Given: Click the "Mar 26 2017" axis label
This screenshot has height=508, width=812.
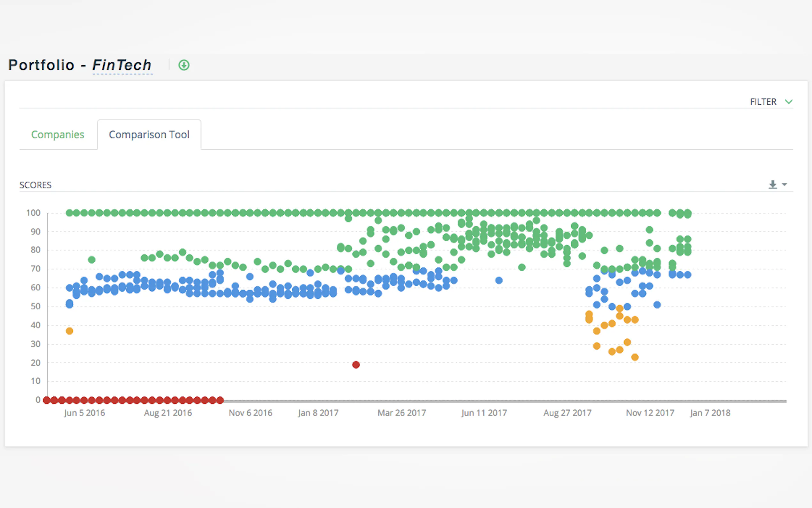Looking at the screenshot, I should [402, 413].
